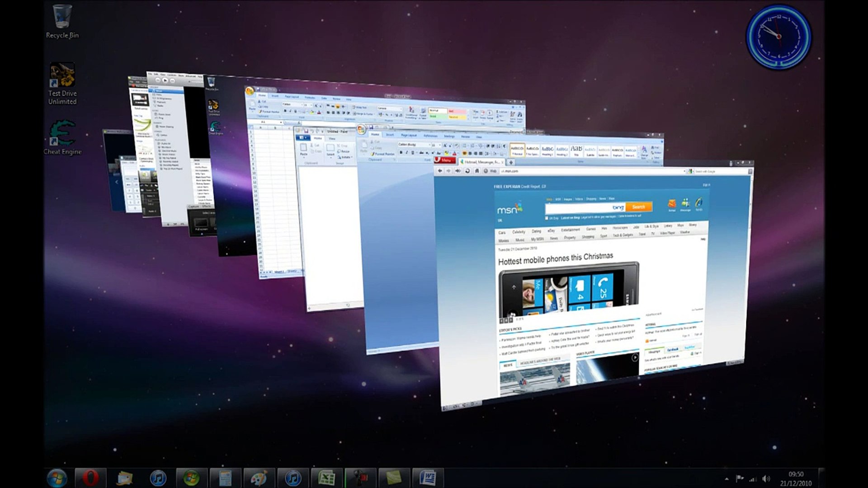868x488 pixels.
Task: Open the Word taskbar icon
Action: pos(428,478)
